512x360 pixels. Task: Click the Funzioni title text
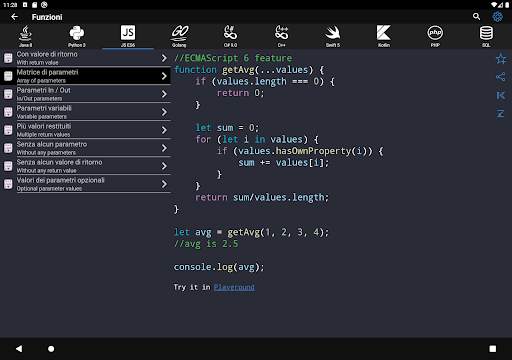[x=47, y=17]
